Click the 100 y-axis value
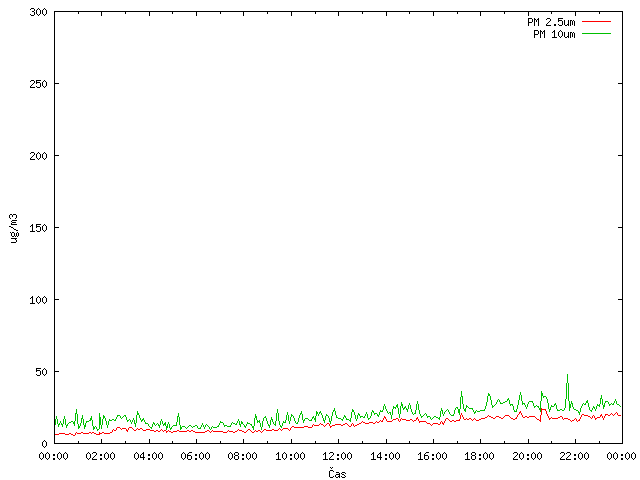The height and width of the screenshot is (480, 640). (x=38, y=300)
